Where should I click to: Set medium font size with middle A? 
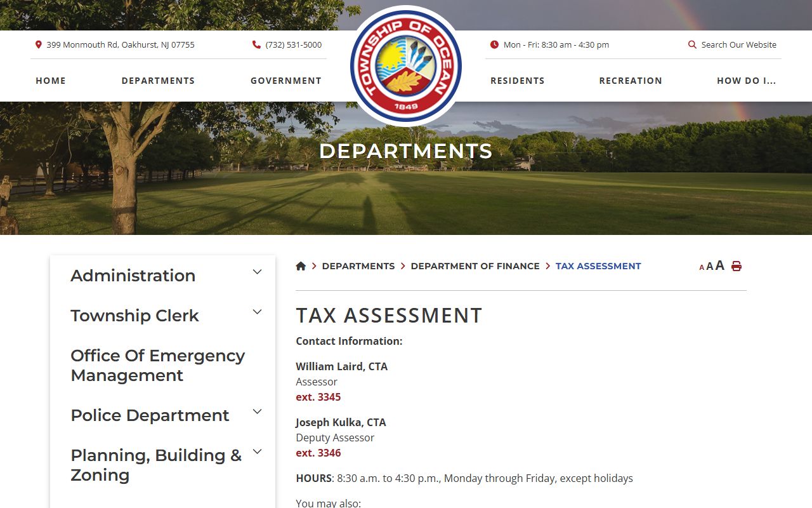tap(710, 267)
